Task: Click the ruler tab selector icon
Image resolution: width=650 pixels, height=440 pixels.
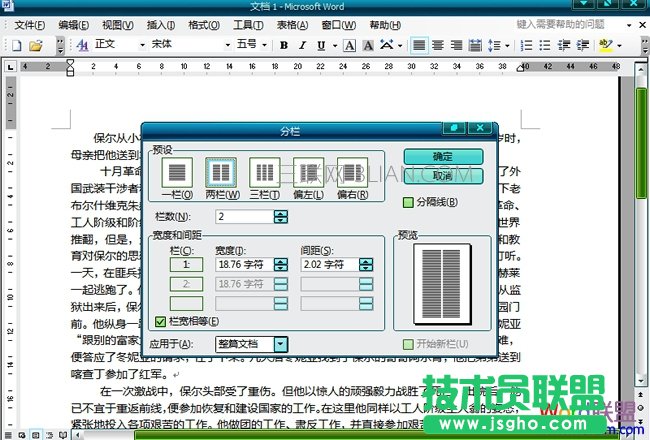Action: click(x=11, y=67)
